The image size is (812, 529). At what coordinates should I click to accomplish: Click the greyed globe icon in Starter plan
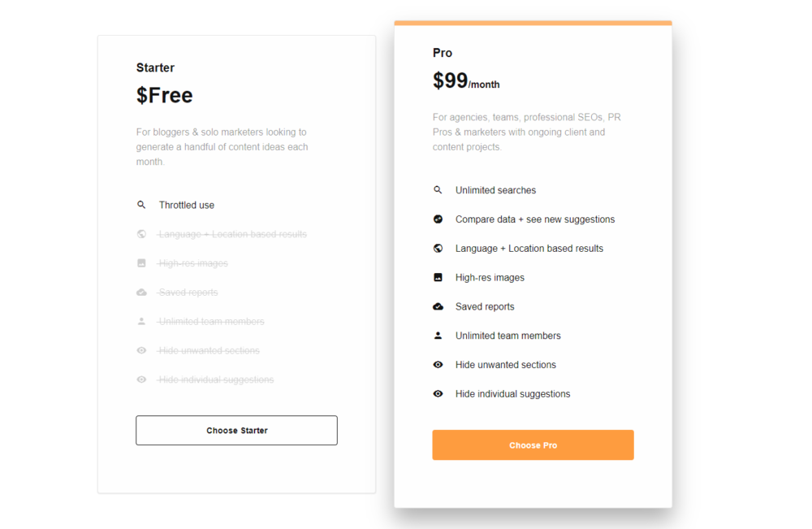(141, 234)
